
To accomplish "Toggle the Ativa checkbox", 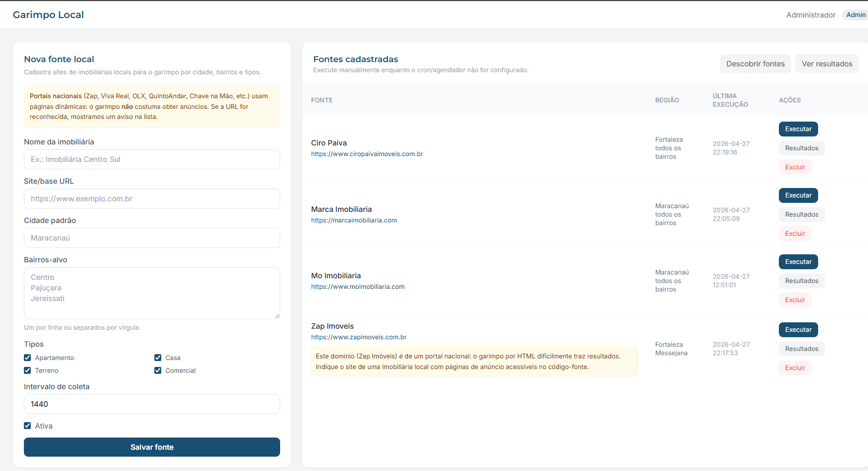I will click(28, 426).
